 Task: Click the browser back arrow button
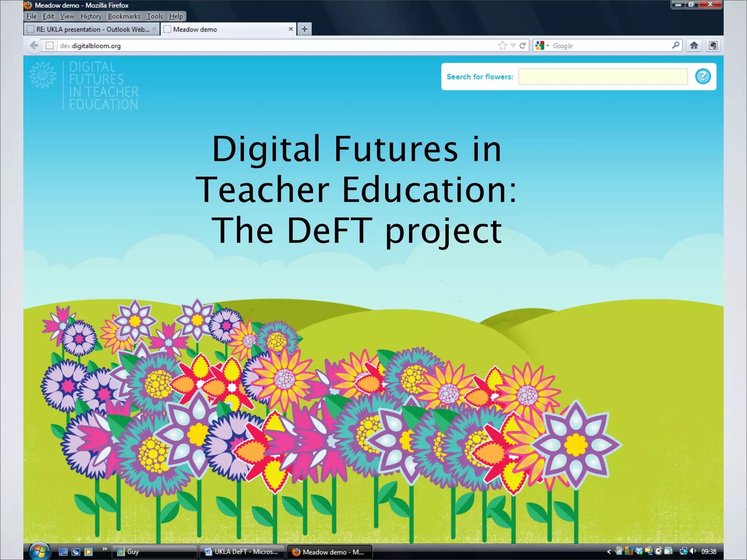34,46
